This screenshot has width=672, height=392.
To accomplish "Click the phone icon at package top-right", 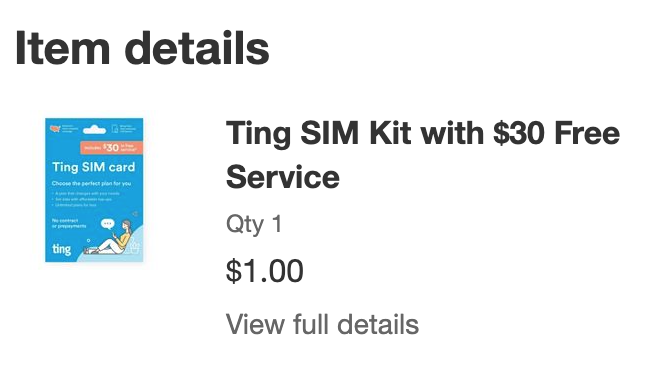I will coord(115,129).
